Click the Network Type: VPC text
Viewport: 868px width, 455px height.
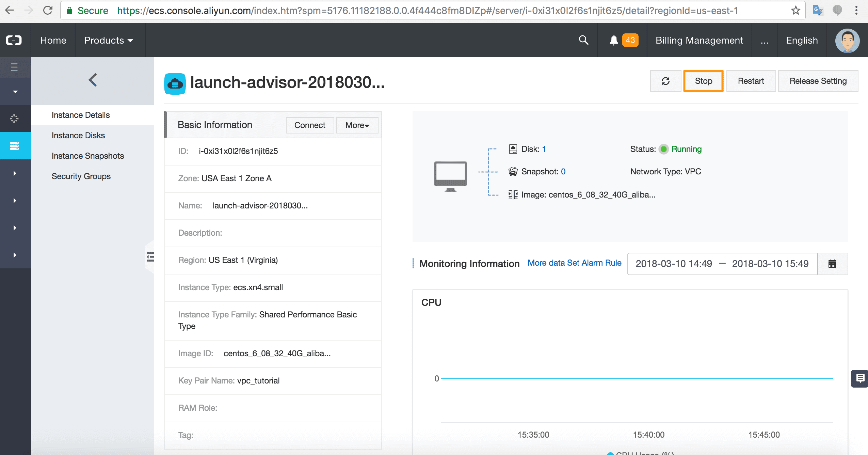click(x=665, y=172)
